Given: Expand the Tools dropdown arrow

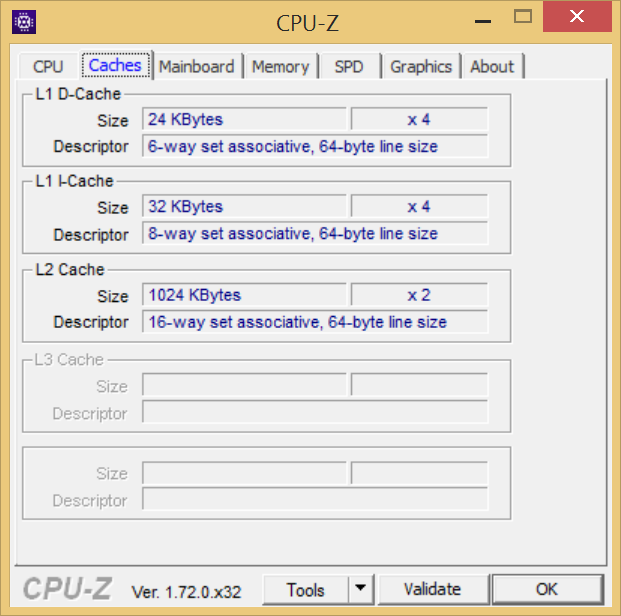Looking at the screenshot, I should 360,589.
